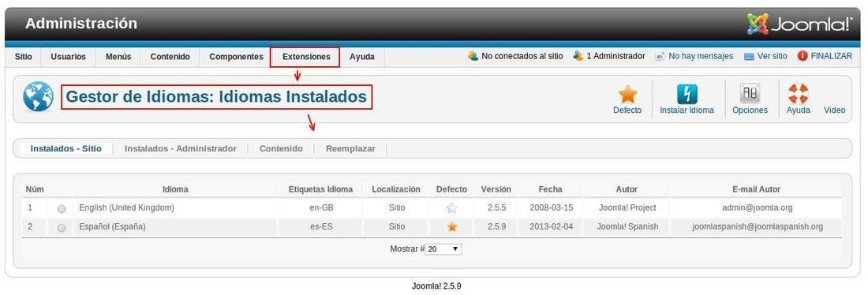Viewport: 868px width, 295px height.
Task: Click the Ayuda lifebuoy icon
Action: point(799,94)
